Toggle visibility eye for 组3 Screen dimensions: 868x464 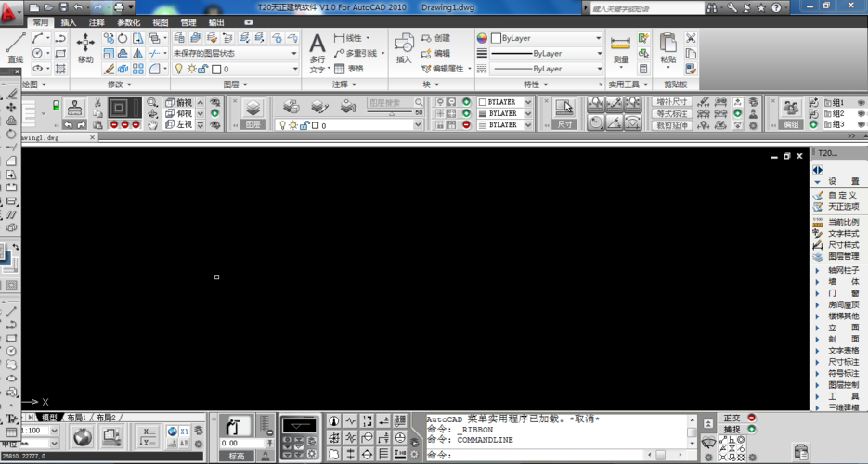coord(862,125)
